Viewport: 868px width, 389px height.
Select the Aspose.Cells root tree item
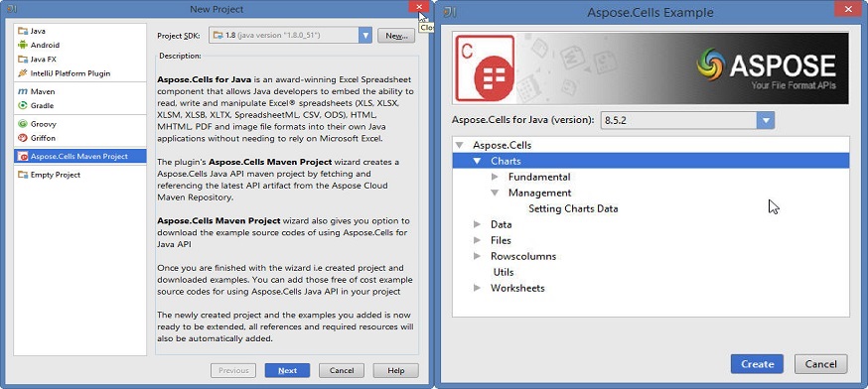tap(503, 146)
